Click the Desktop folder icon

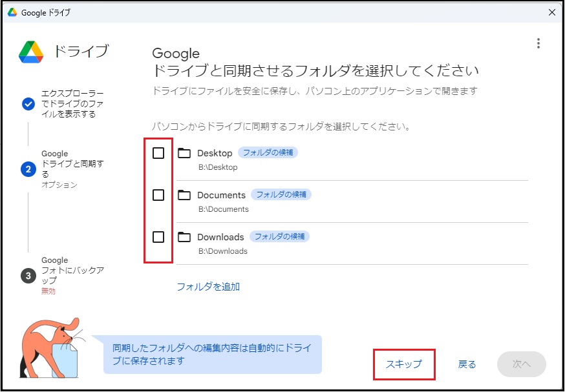[x=184, y=153]
